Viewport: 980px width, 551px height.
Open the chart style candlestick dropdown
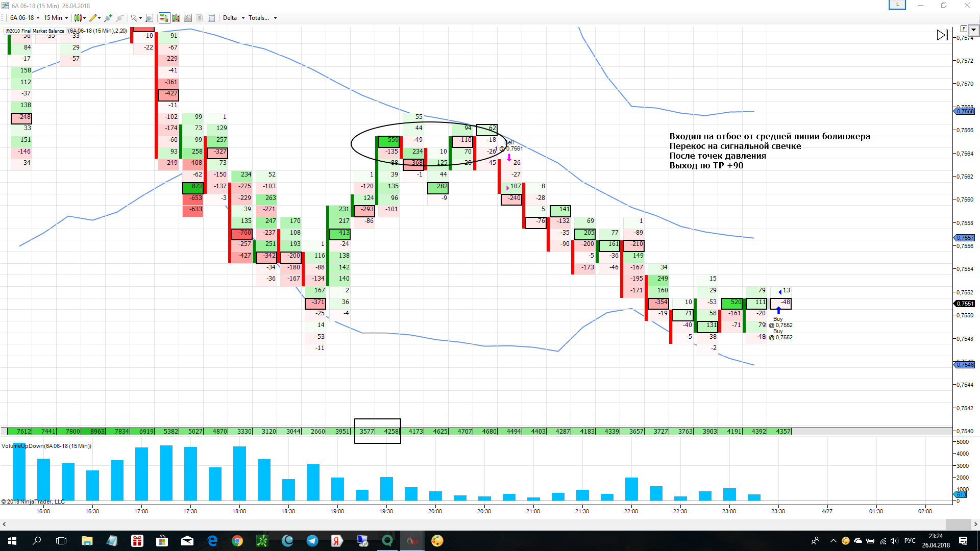pyautogui.click(x=80, y=18)
